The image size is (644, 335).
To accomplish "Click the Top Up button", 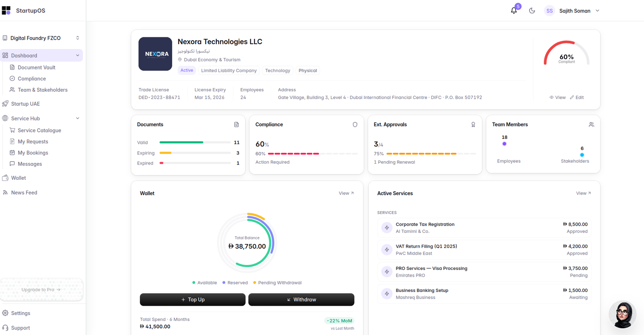I will pos(193,300).
